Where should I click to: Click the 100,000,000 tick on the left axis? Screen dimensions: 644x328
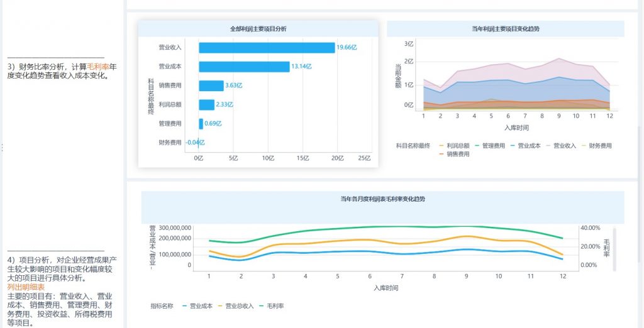point(175,254)
